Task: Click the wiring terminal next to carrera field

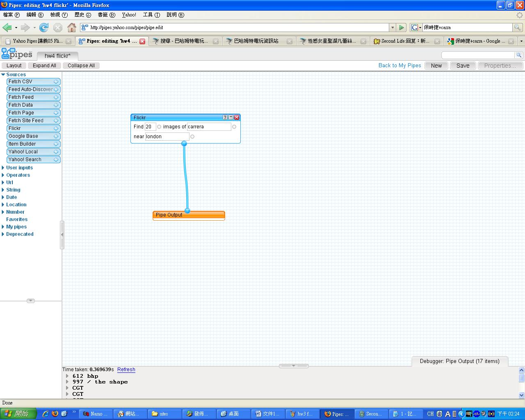Action: [x=234, y=127]
